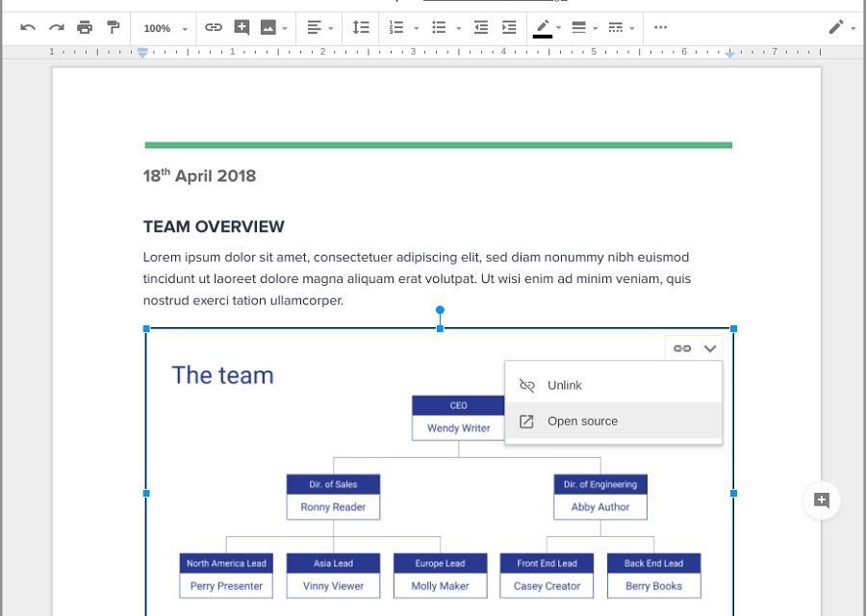Open border color pencil tool
This screenshot has width=866, height=616.
543,28
